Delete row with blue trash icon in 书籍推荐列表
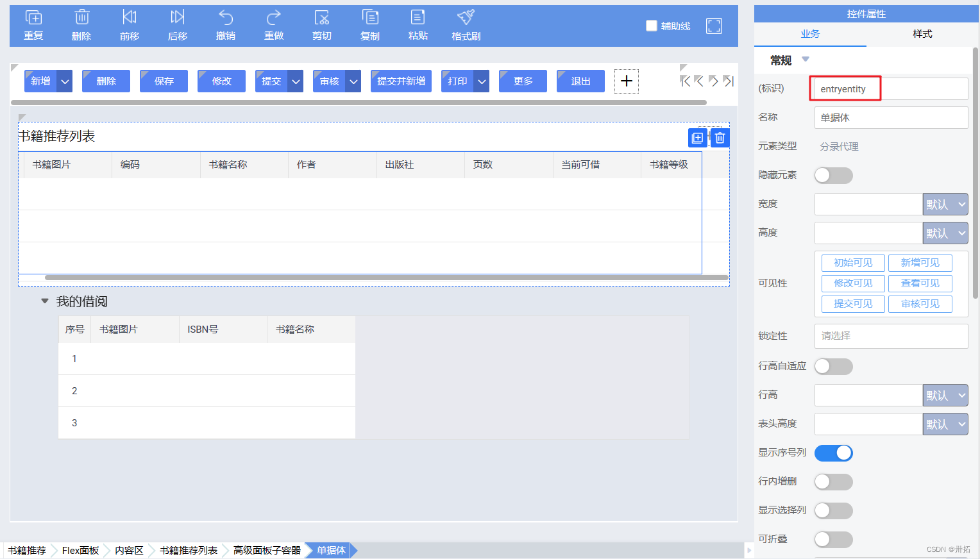The image size is (980, 559). click(720, 138)
